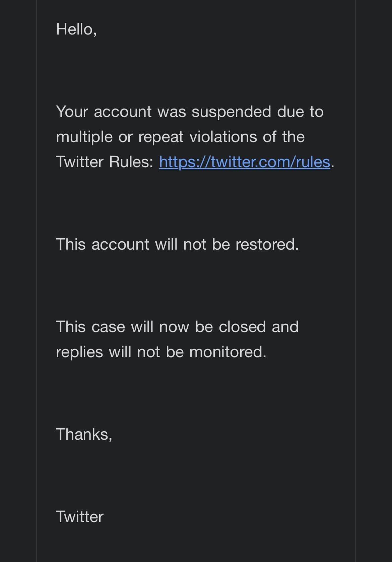Click 'This account will not be restored.' sentence

pos(177,244)
